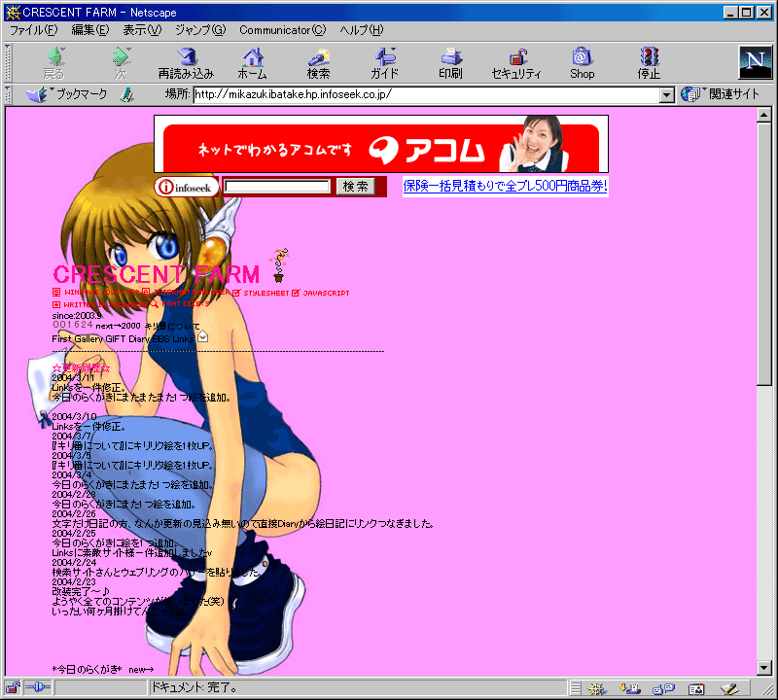This screenshot has width=778, height=700.
Task: Click the vertical scrollbar down arrow
Action: point(764,668)
